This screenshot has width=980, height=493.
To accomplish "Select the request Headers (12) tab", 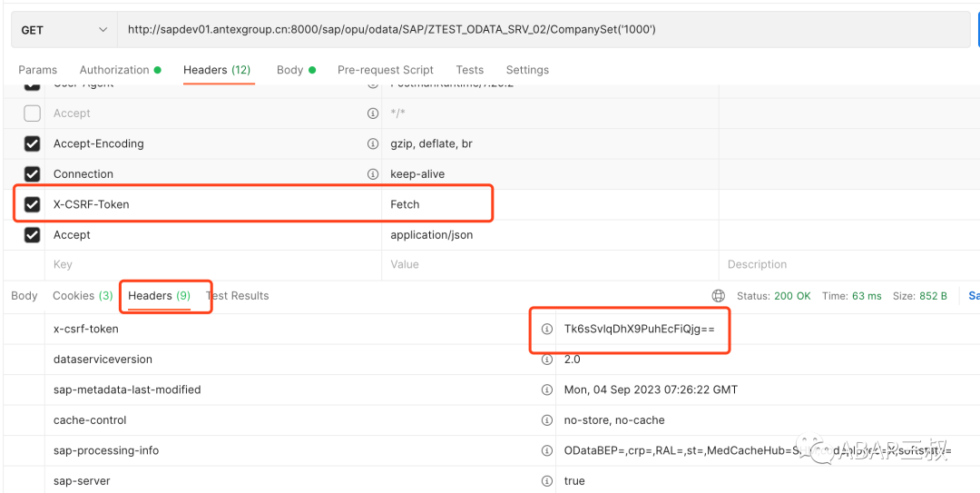I will click(x=217, y=70).
